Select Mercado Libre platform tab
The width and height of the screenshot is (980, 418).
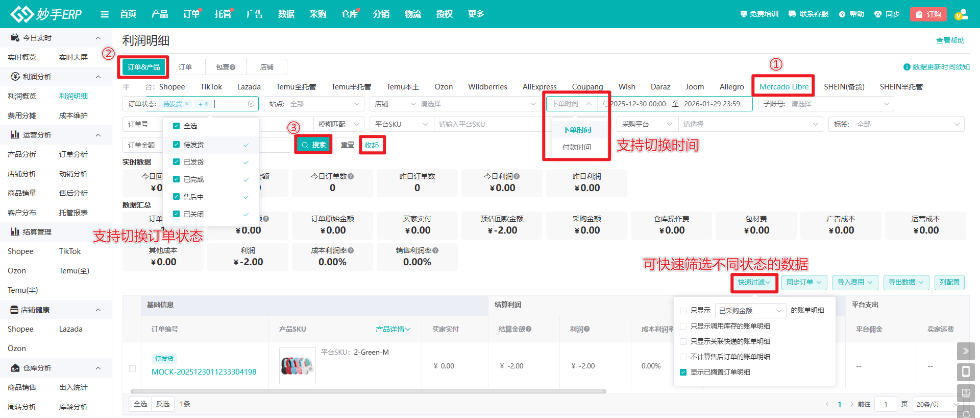tap(783, 87)
